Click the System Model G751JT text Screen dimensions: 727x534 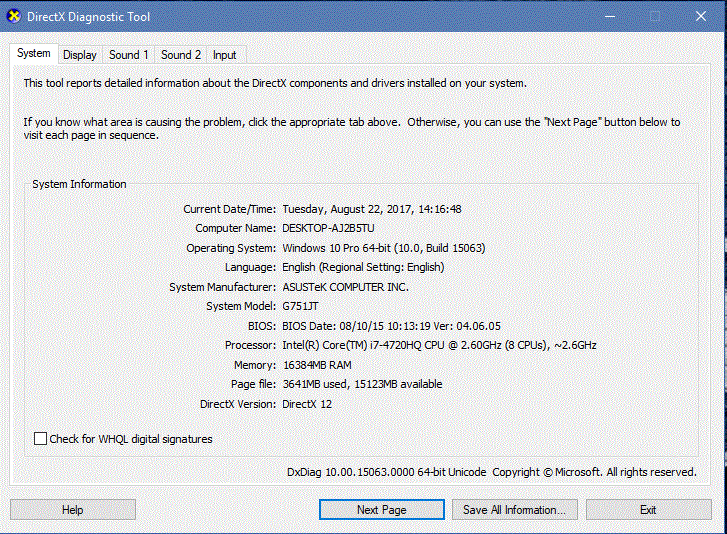[x=300, y=306]
